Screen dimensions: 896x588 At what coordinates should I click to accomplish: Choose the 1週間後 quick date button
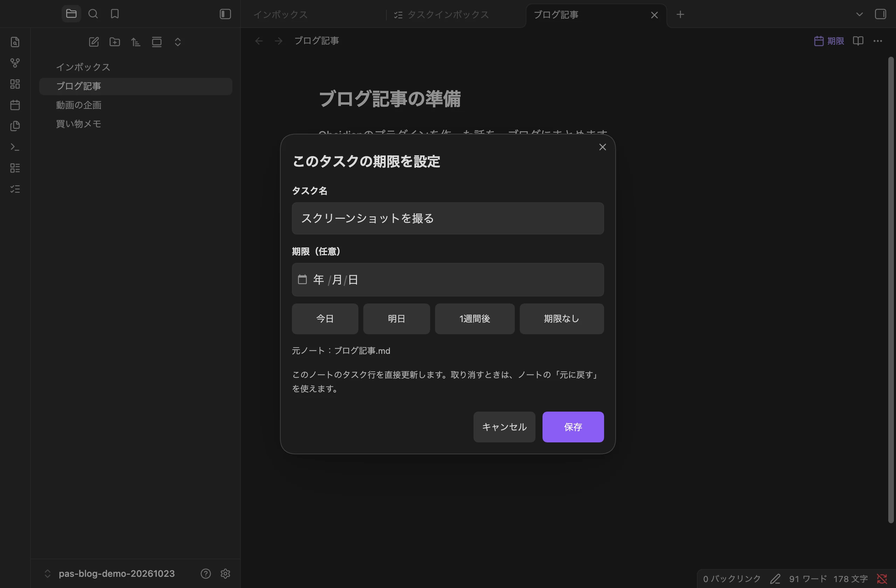point(475,319)
